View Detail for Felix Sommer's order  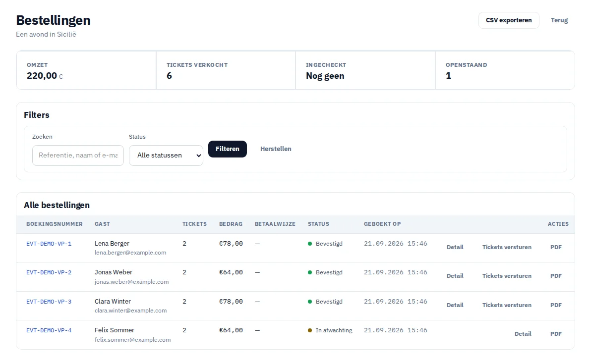[523, 334]
